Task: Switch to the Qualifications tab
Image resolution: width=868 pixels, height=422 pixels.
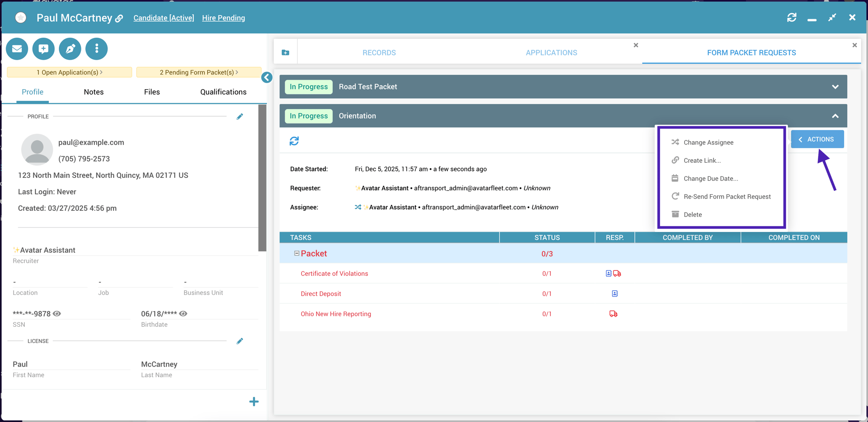Action: [x=223, y=92]
